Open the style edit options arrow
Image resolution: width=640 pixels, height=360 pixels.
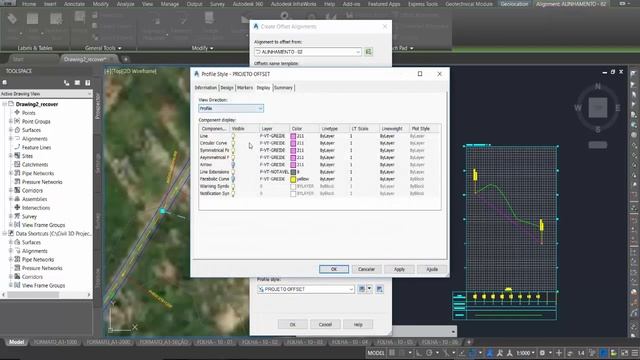pyautogui.click(x=369, y=289)
